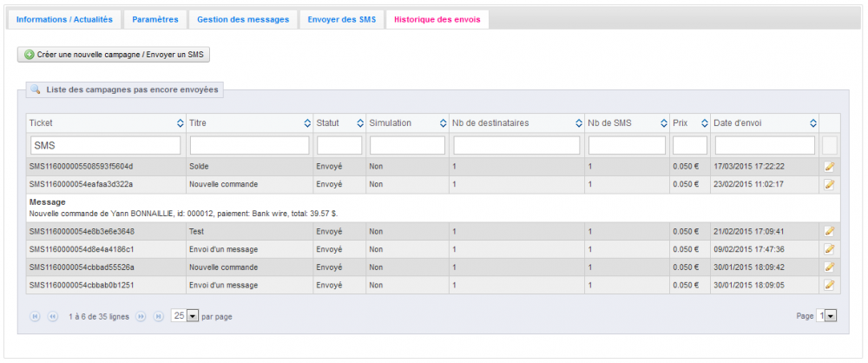The image size is (868, 363).
Task: Click date 30/01/2015 18:09:05
Action: (749, 285)
